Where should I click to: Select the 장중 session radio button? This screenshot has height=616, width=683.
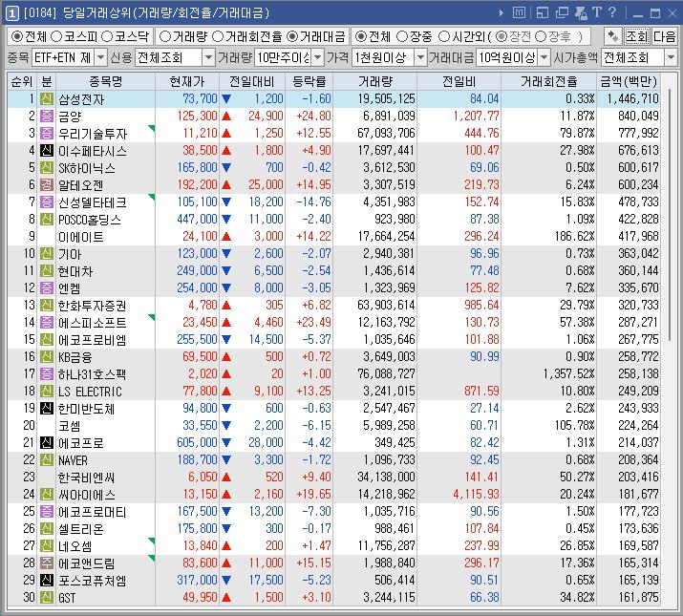402,36
